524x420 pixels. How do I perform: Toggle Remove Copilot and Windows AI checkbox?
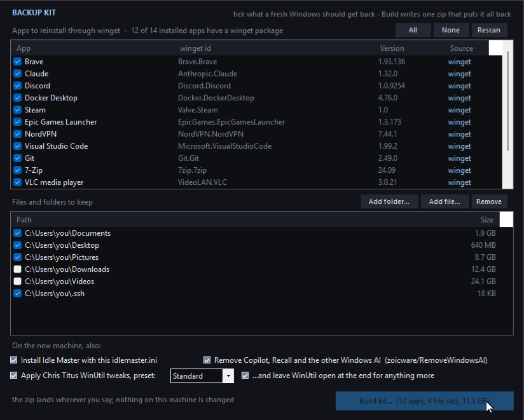tap(207, 360)
